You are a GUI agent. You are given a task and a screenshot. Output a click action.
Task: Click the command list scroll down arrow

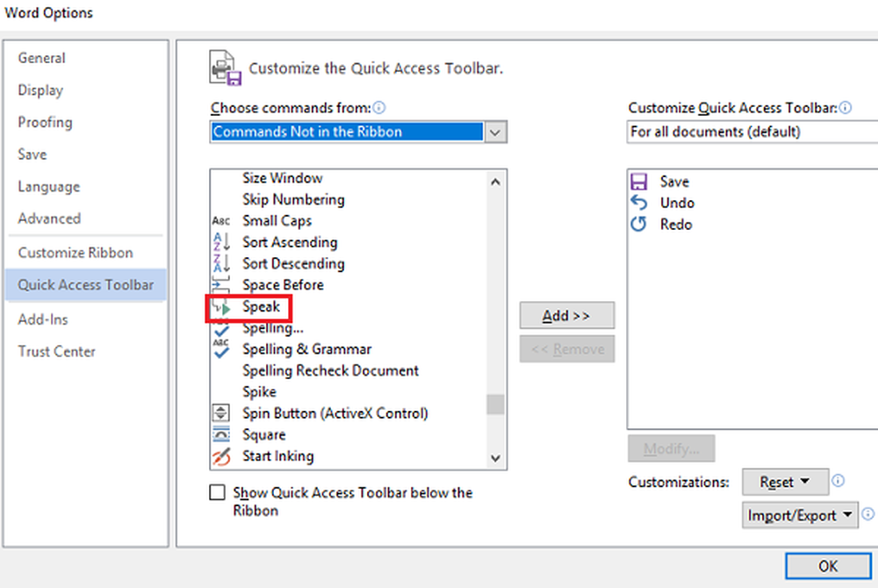[x=495, y=457]
